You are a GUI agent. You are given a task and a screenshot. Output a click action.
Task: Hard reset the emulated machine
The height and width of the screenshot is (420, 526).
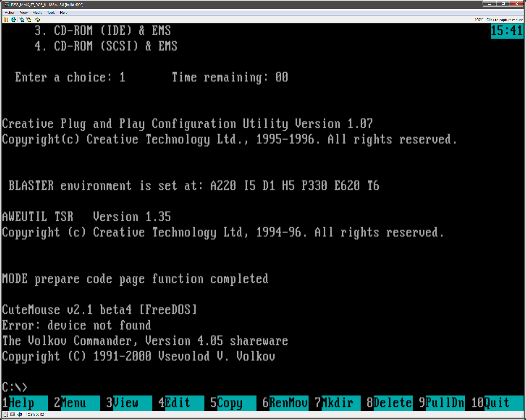(x=13, y=19)
